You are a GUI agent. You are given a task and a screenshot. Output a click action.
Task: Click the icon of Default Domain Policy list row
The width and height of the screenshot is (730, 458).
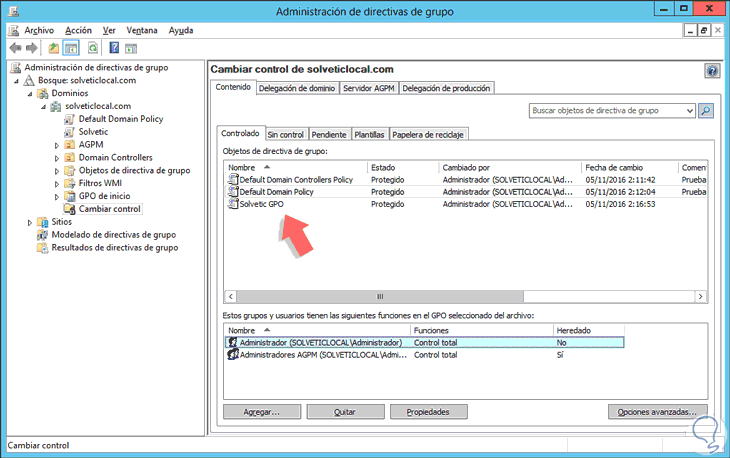(232, 191)
